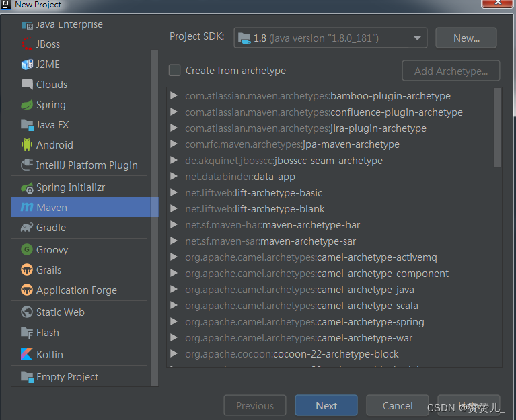Expand the bamboo-plugin-archetype node
The height and width of the screenshot is (420, 516).
174,96
